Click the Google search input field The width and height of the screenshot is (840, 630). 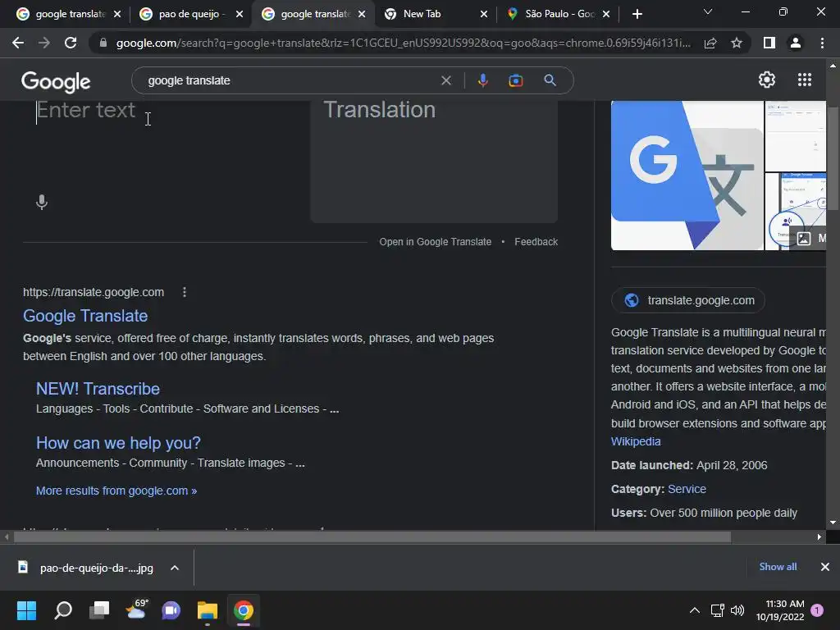pos(290,80)
